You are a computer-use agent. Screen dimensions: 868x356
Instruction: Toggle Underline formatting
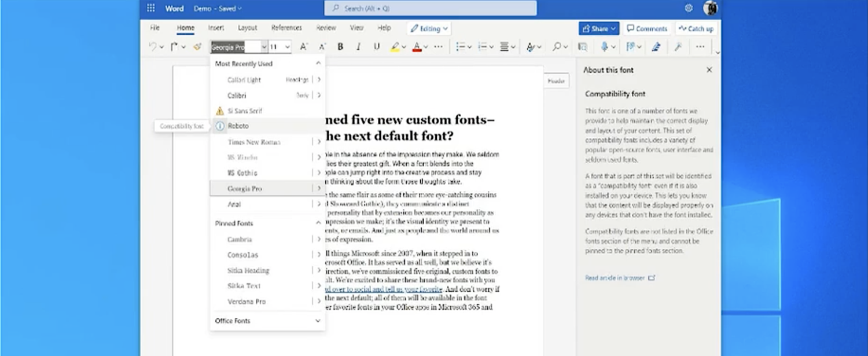(377, 47)
